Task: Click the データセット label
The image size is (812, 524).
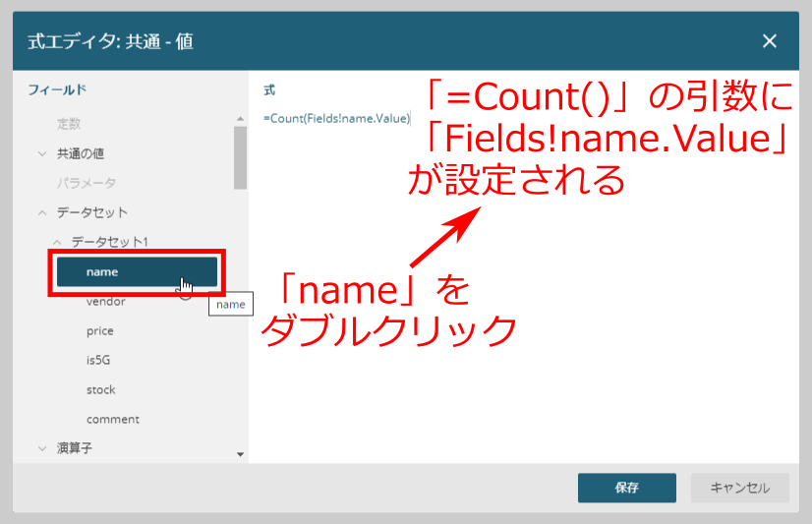Action: [x=91, y=212]
